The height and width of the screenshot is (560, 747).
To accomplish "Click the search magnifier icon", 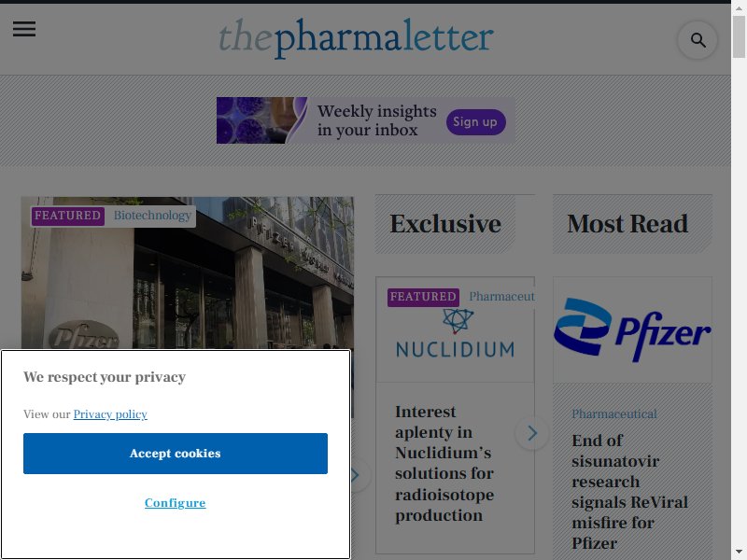I will coord(698,40).
